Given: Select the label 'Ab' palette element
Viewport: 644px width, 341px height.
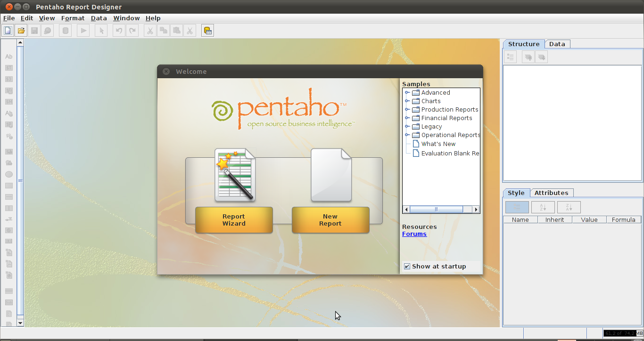Looking at the screenshot, I should 8,57.
